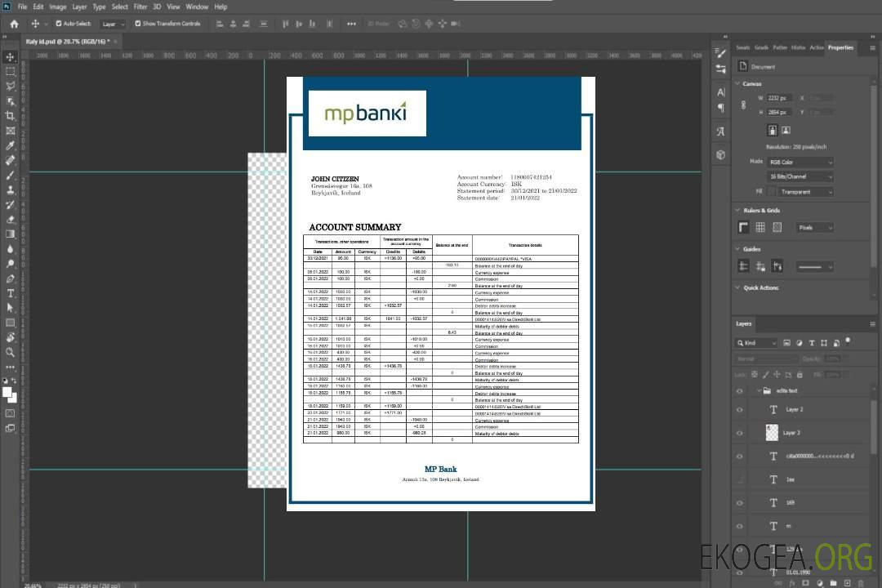The width and height of the screenshot is (882, 588).
Task: Disable Show Transform Controls checkbox
Action: point(137,24)
